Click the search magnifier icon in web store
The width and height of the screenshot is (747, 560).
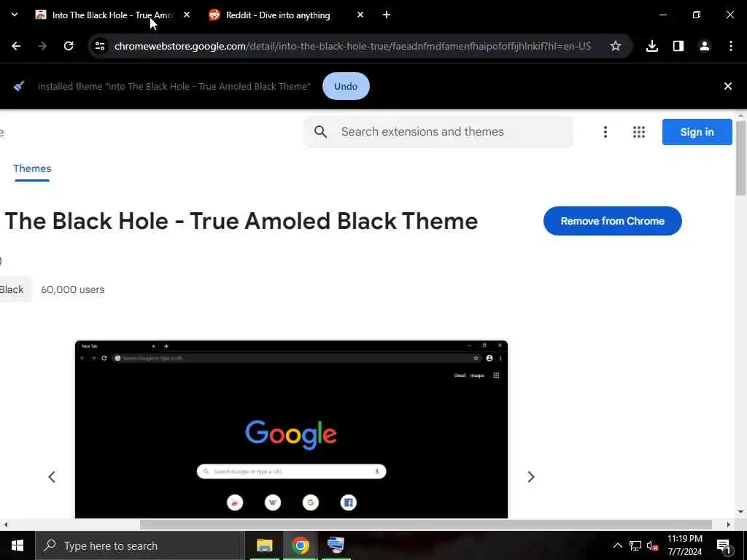point(321,132)
